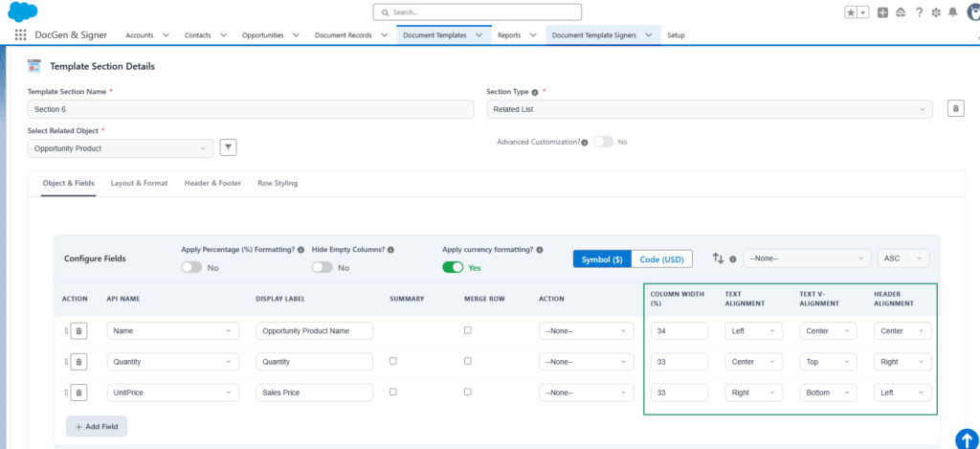Image resolution: width=980 pixels, height=449 pixels.
Task: Open the Trailhead guidance icon
Action: click(x=901, y=12)
